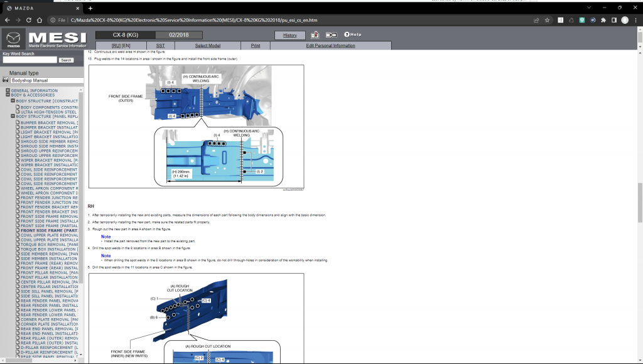Collapse BODY & ACCESSORIES tree node

pyautogui.click(x=8, y=95)
